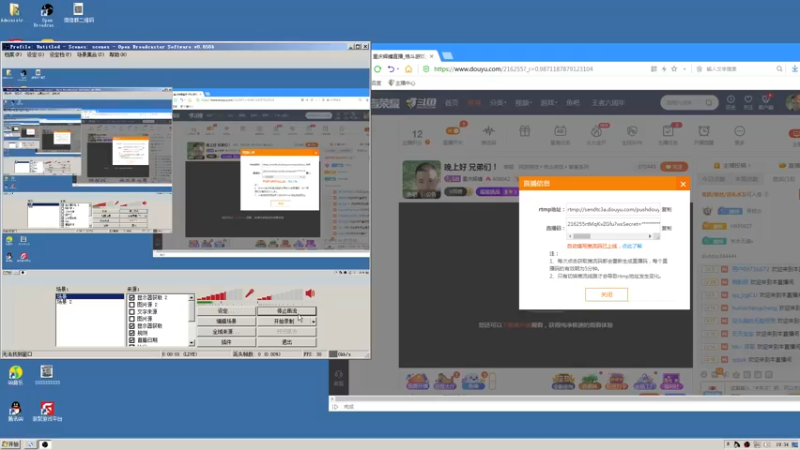Open the '场景集合' menu in OBS
This screenshot has width=800, height=450.
click(90, 55)
